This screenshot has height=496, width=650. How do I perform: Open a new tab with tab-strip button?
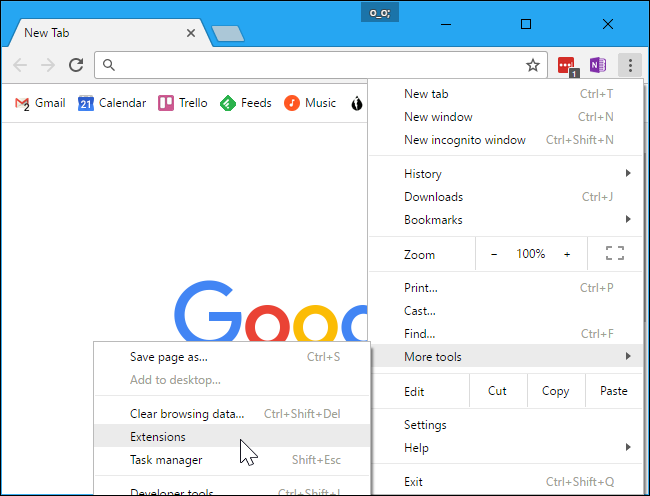pyautogui.click(x=228, y=34)
